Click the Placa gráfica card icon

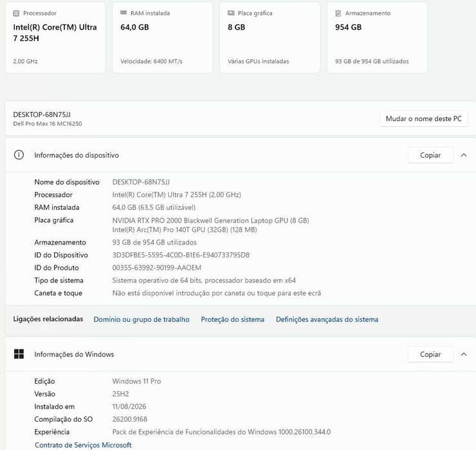point(231,13)
